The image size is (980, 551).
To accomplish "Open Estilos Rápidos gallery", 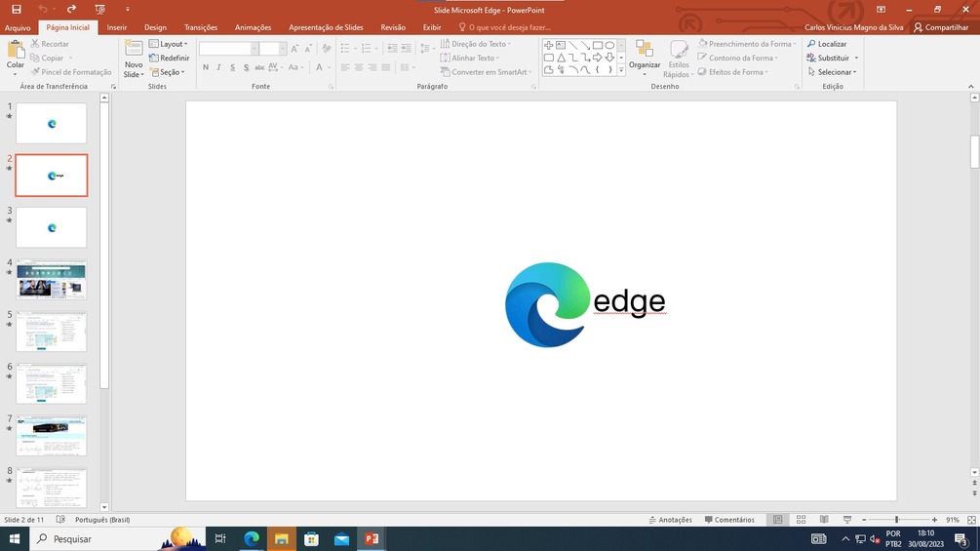I will [679, 59].
